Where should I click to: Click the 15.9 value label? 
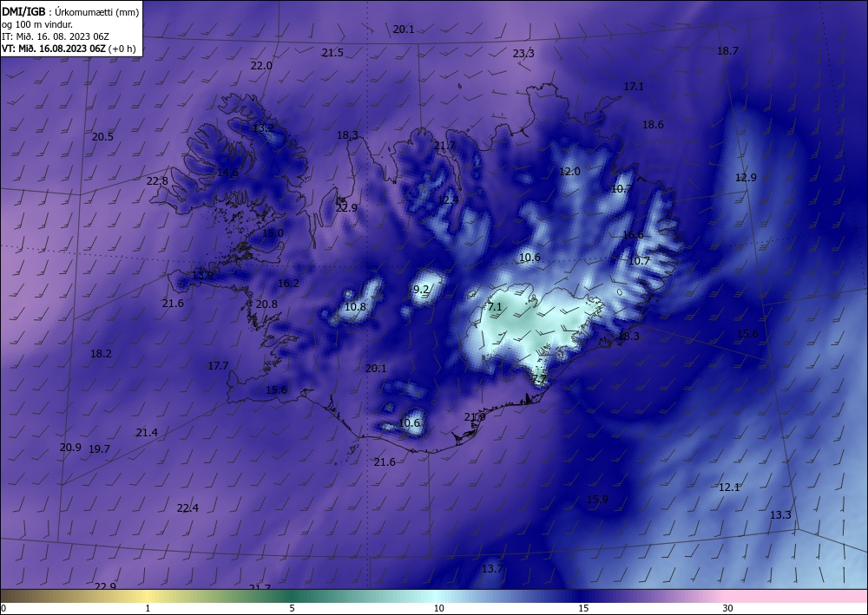(597, 499)
